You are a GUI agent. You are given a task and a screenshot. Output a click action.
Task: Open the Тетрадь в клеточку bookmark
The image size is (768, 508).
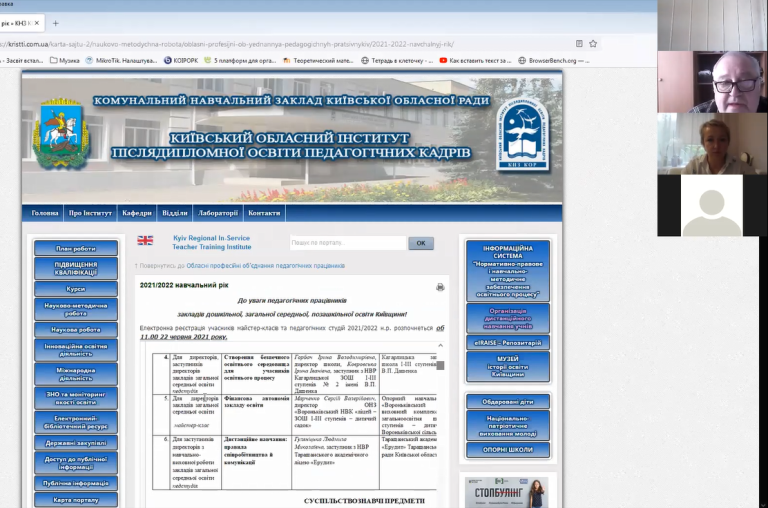397,61
